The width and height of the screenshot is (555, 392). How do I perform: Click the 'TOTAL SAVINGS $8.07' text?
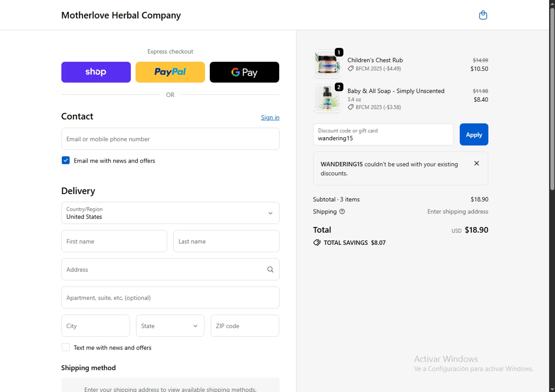coord(354,243)
